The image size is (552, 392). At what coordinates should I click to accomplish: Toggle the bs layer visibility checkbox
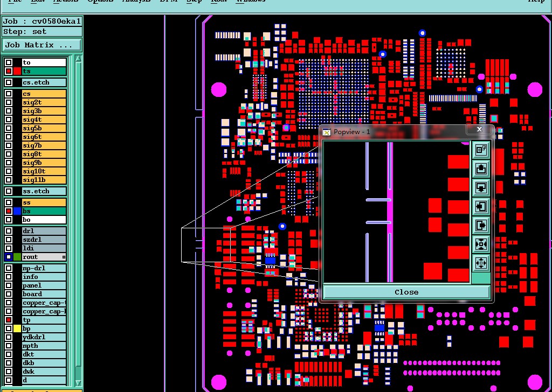[9, 211]
